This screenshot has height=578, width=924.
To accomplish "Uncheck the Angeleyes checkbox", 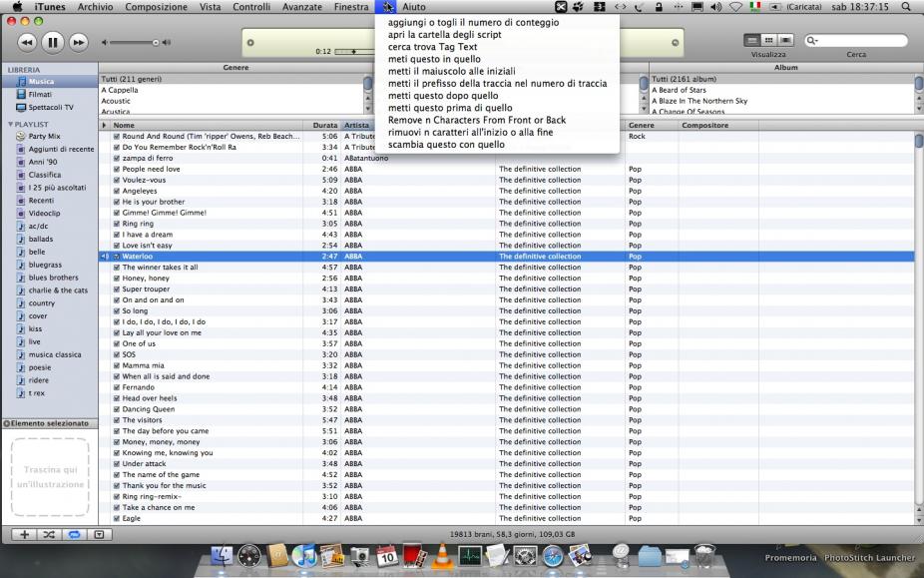I will [x=116, y=191].
